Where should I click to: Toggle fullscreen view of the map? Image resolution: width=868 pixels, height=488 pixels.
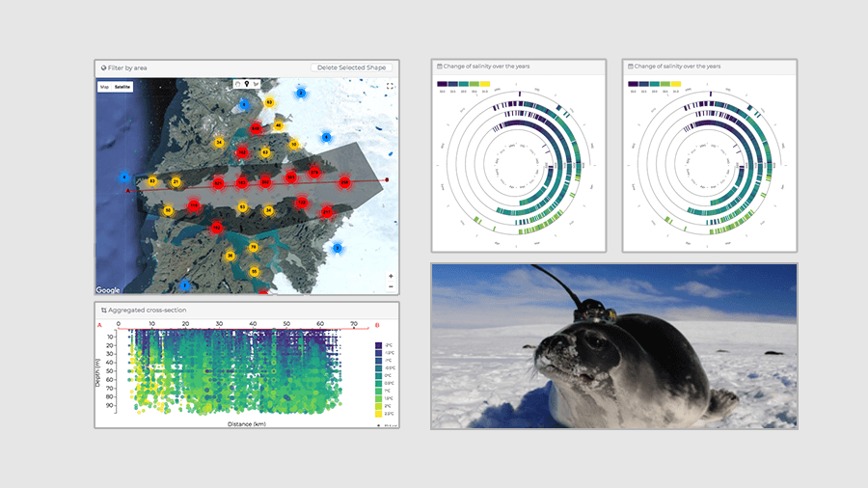click(x=391, y=86)
